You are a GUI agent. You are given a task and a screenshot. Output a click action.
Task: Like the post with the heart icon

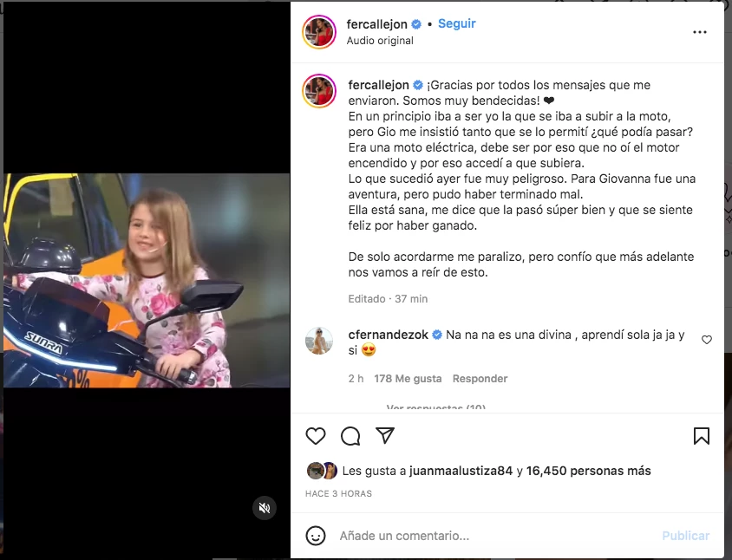coord(316,436)
